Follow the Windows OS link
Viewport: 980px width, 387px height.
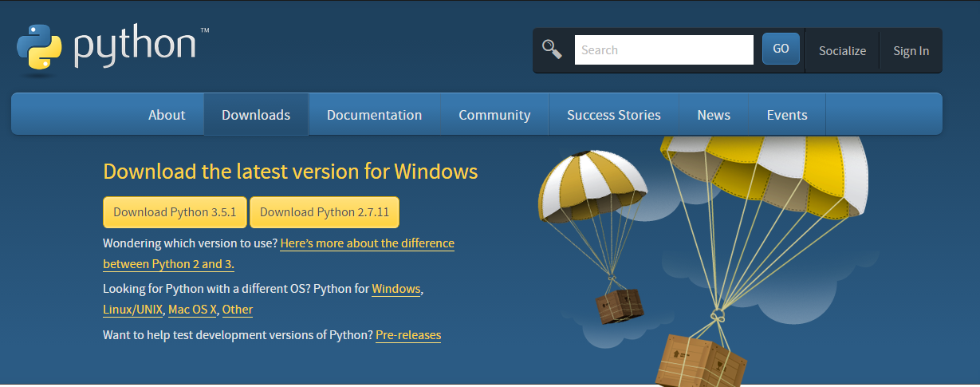pos(396,289)
